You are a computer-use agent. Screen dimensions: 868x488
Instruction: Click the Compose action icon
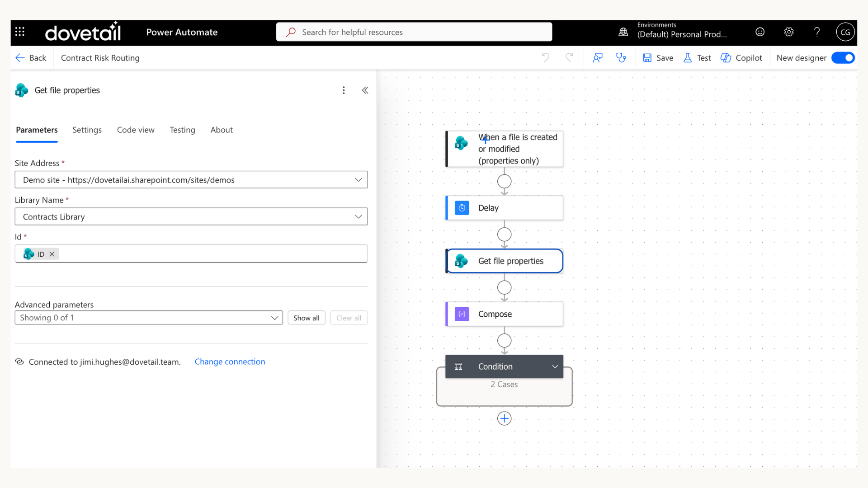point(462,314)
